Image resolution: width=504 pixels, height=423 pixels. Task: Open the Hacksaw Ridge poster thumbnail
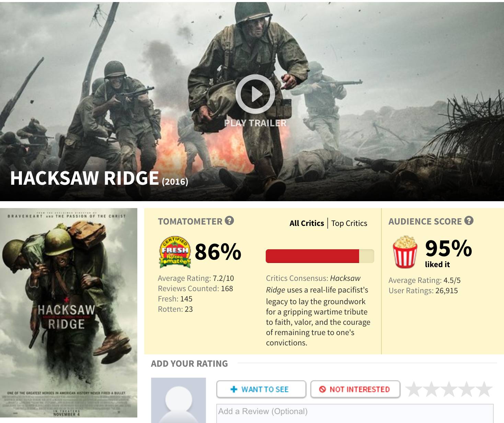(69, 313)
